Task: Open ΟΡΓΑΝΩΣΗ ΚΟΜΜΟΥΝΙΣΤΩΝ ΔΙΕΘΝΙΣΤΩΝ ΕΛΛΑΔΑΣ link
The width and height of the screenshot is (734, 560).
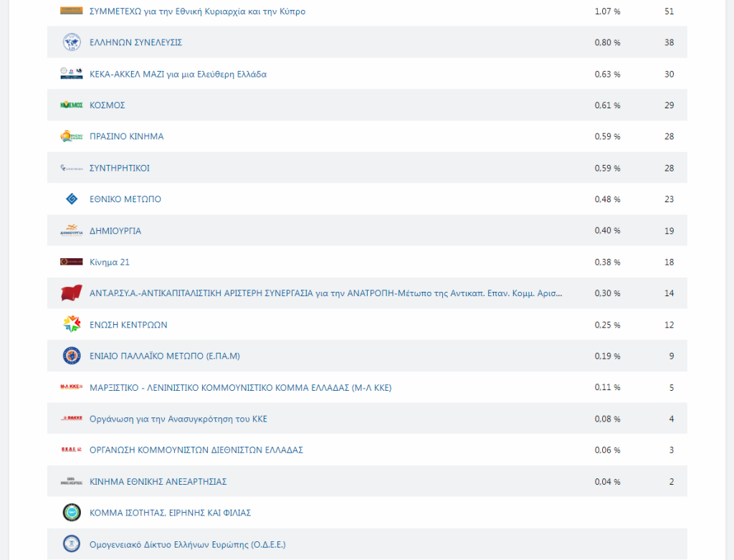Action: tap(196, 450)
